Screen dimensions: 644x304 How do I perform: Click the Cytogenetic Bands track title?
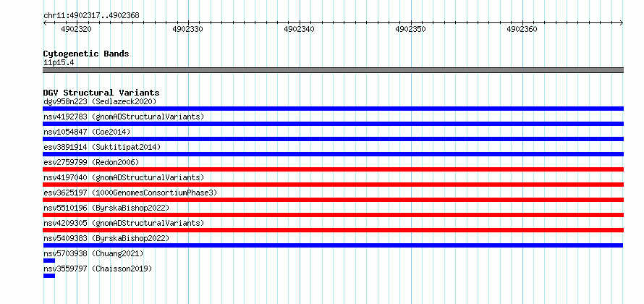86,54
